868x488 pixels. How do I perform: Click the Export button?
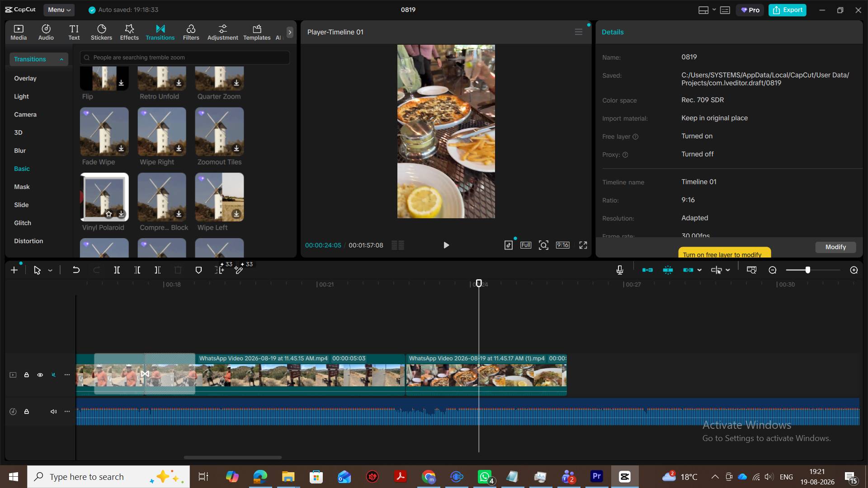[x=788, y=10]
